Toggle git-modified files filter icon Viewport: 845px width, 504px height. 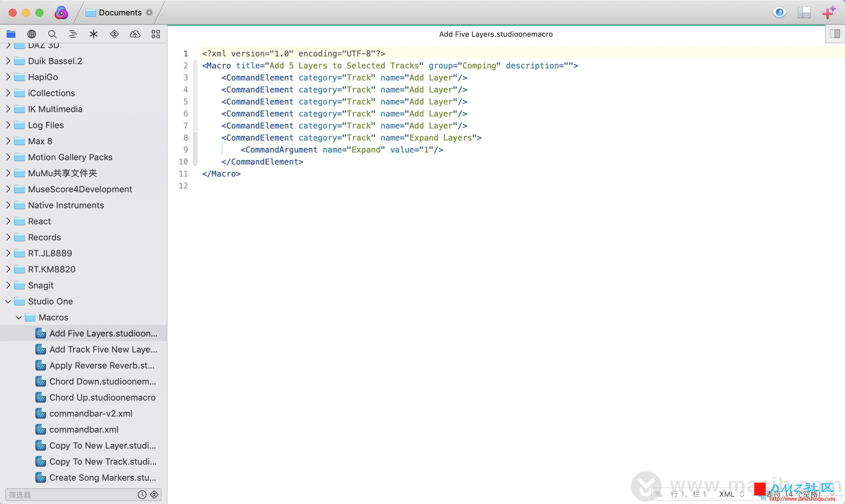click(154, 495)
